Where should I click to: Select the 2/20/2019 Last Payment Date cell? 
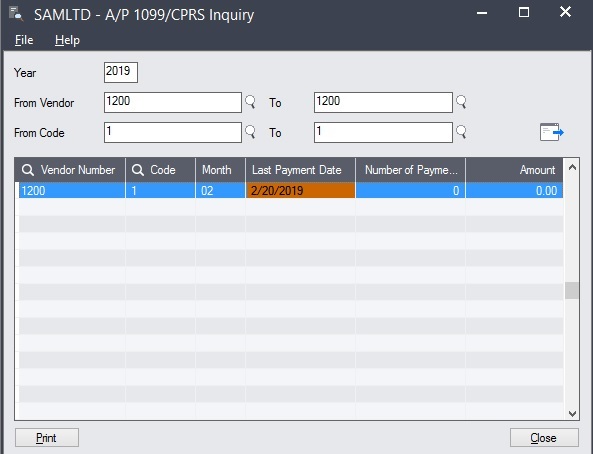(x=300, y=190)
